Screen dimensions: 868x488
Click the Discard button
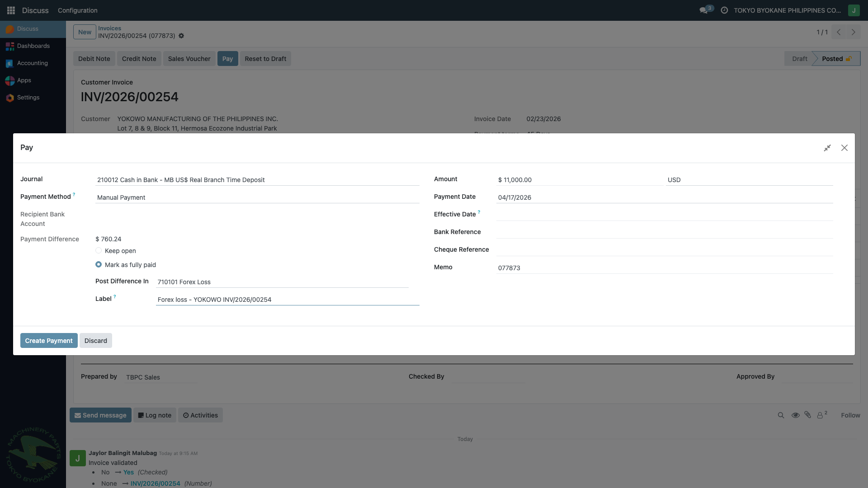(96, 341)
